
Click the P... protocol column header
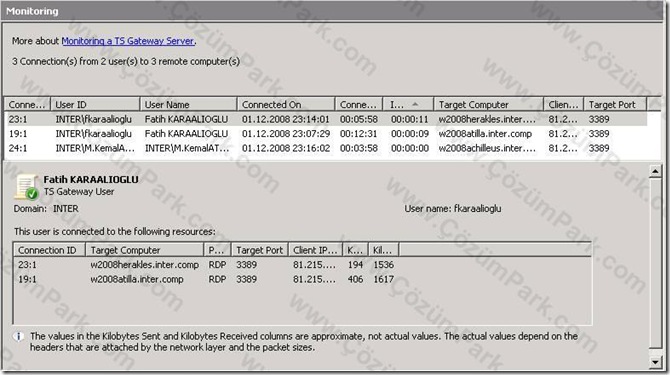[217, 250]
